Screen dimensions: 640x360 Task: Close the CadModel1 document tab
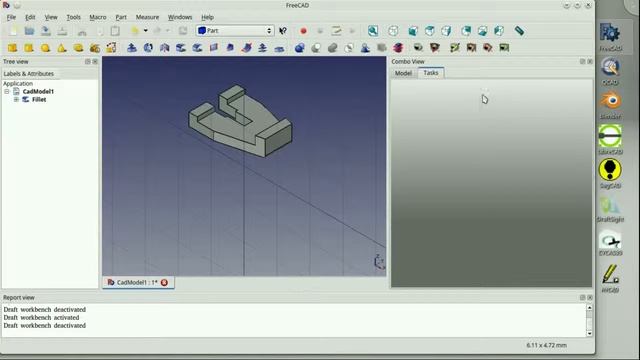pyautogui.click(x=164, y=282)
